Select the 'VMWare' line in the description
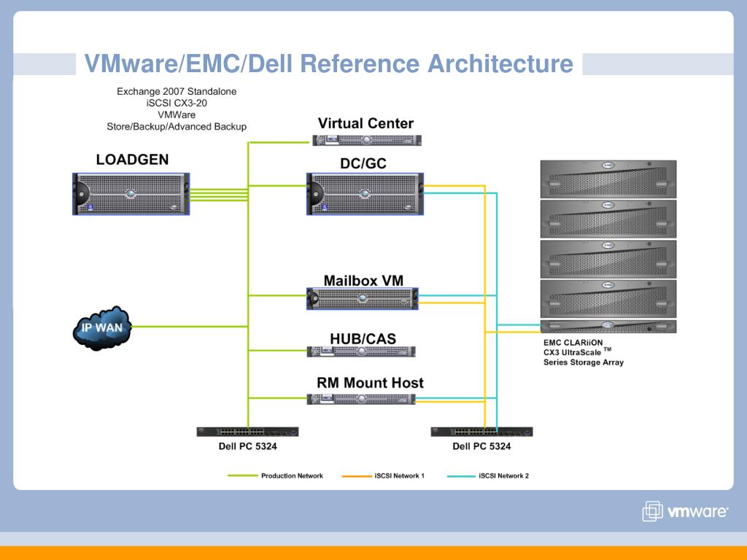 (177, 114)
